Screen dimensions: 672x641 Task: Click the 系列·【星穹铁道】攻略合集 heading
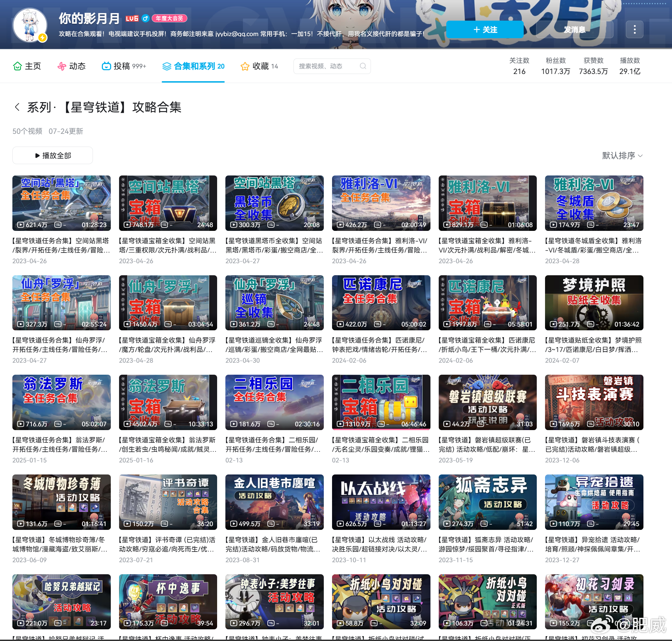104,107
